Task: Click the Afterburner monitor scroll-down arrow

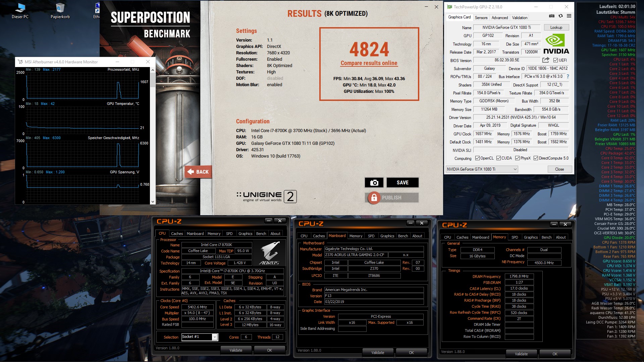Action: click(x=153, y=202)
